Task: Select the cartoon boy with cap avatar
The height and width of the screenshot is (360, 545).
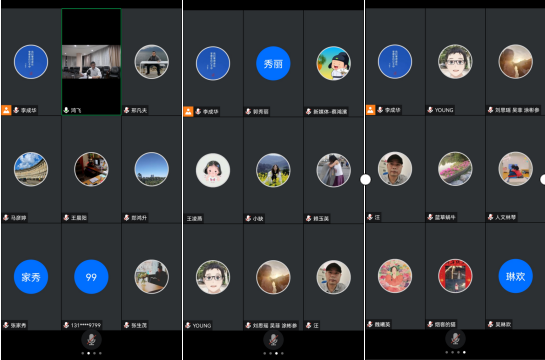Action: click(x=334, y=63)
